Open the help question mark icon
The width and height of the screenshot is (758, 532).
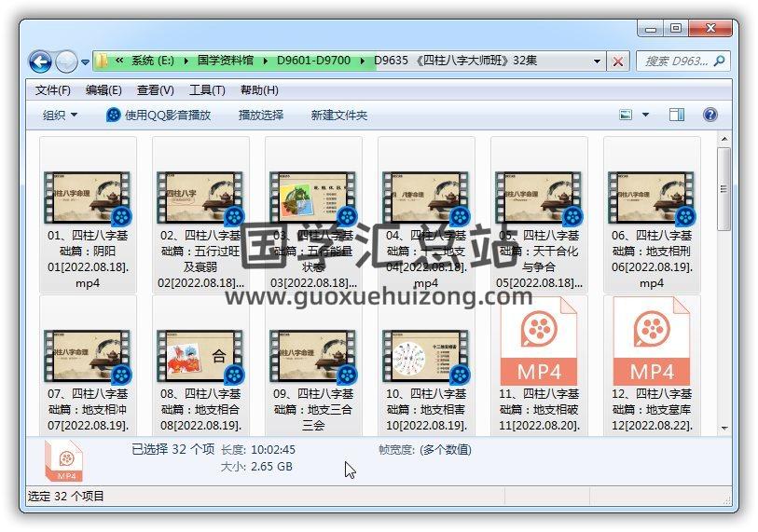point(710,115)
